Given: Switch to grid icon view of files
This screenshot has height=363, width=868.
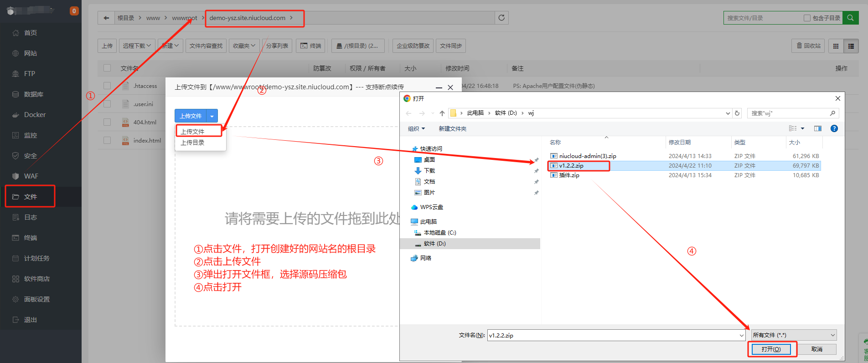Looking at the screenshot, I should point(836,46).
